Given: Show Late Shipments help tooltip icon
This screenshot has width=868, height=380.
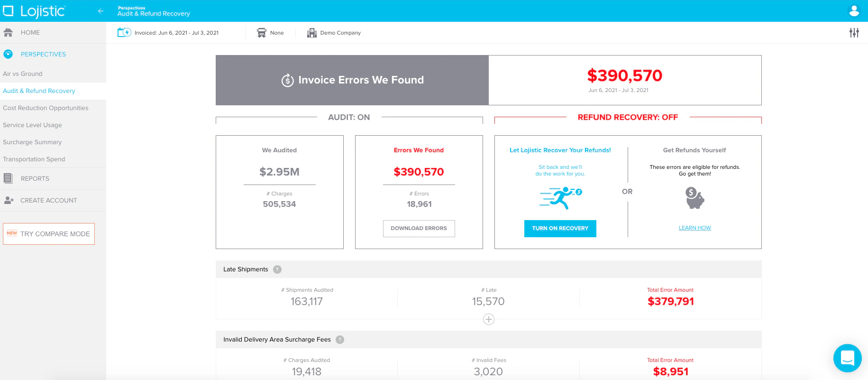Looking at the screenshot, I should [x=277, y=269].
